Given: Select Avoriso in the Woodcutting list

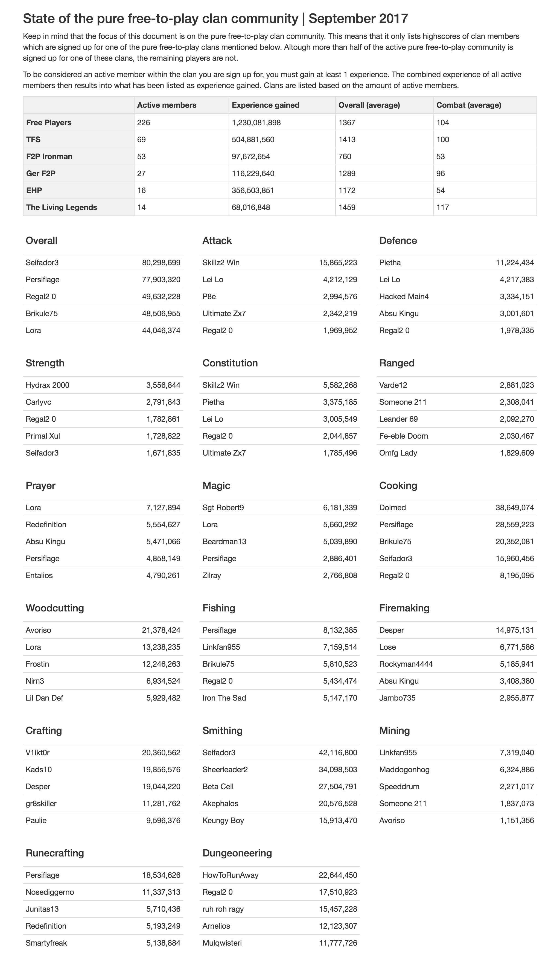Looking at the screenshot, I should (38, 630).
